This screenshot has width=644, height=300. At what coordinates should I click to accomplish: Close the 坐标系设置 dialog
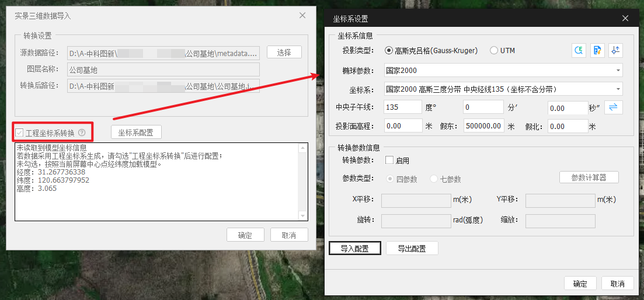(x=625, y=19)
